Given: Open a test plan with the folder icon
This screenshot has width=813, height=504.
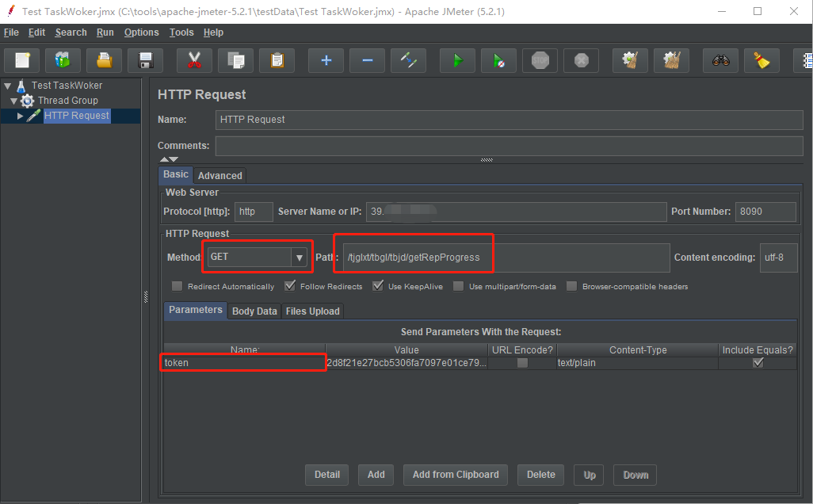Looking at the screenshot, I should coord(105,61).
